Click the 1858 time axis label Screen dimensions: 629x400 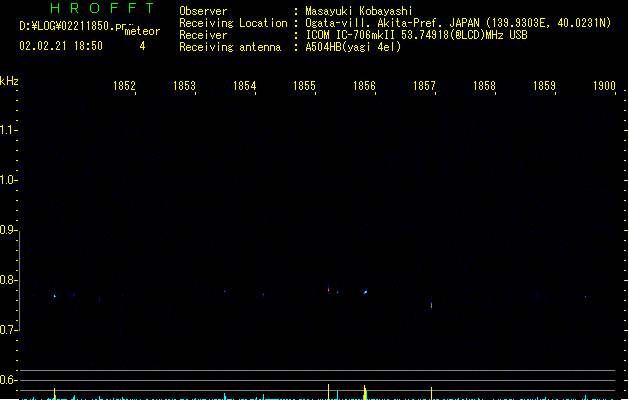click(484, 86)
